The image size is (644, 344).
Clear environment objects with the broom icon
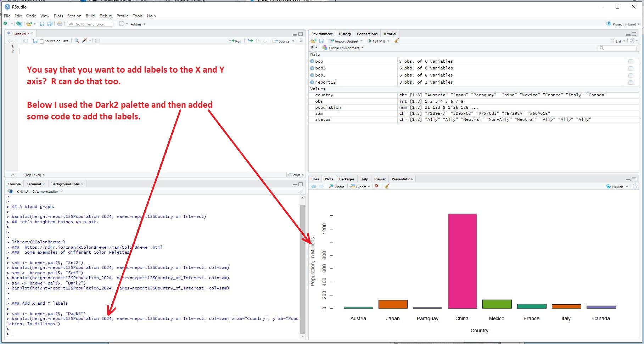tap(397, 41)
